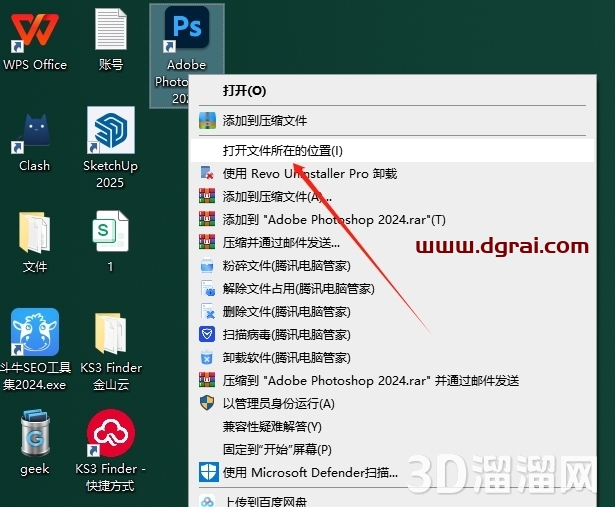Viewport: 615px width, 507px height.
Task: Select the 文件 folder icon
Action: tap(35, 232)
